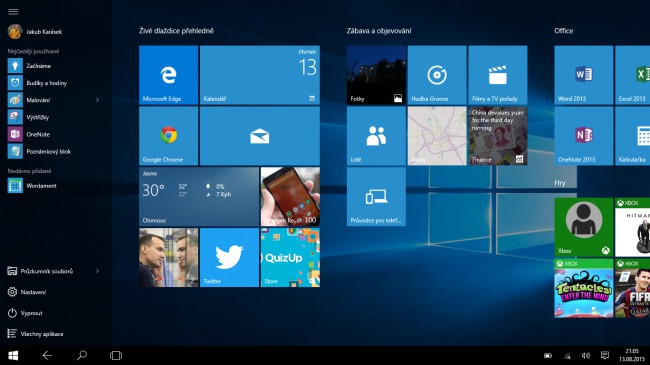Open the volume speaker icon
650x365 pixels.
(x=586, y=355)
